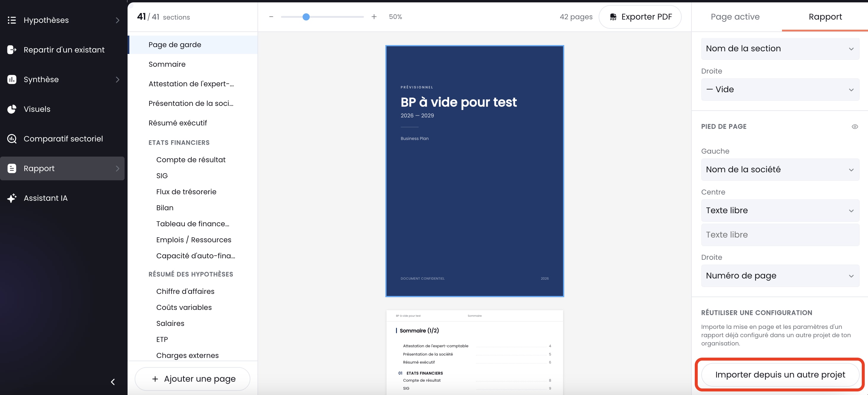This screenshot has height=395, width=868.
Task: Open the Nom de la section dropdown
Action: [x=780, y=49]
